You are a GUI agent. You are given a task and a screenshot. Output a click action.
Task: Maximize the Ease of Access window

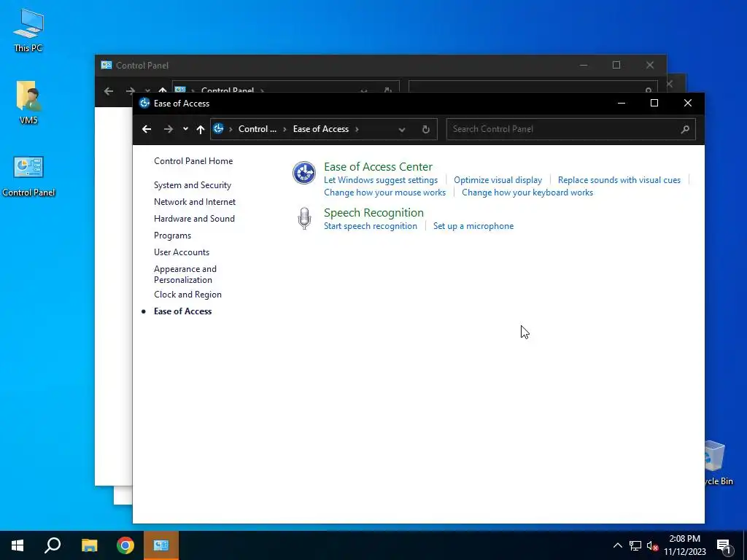[x=654, y=103]
